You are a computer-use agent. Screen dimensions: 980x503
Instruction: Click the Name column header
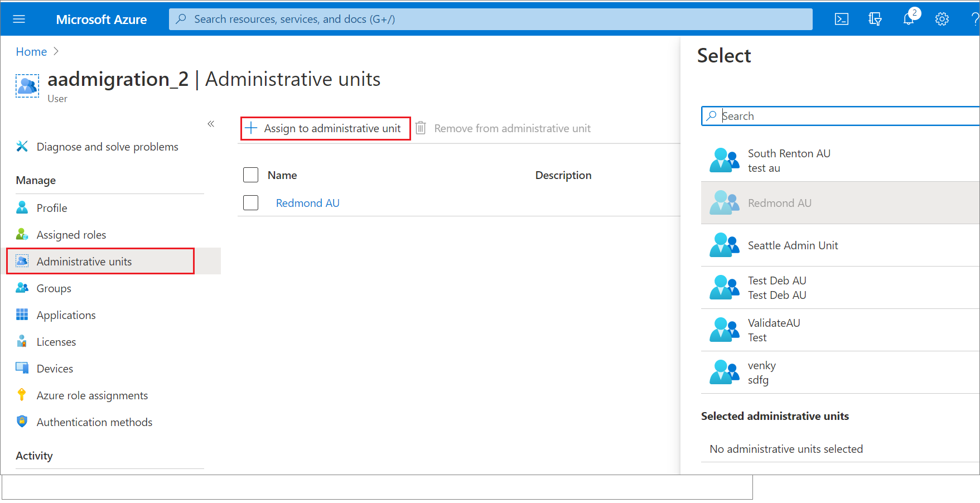(x=282, y=175)
